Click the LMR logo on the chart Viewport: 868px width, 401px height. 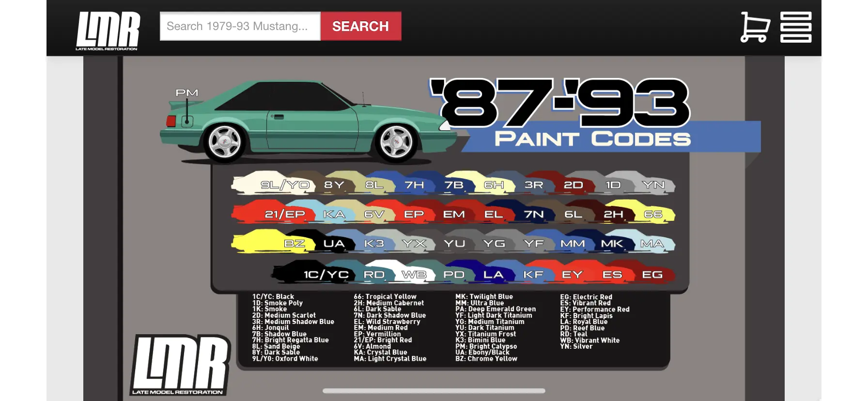pos(180,365)
